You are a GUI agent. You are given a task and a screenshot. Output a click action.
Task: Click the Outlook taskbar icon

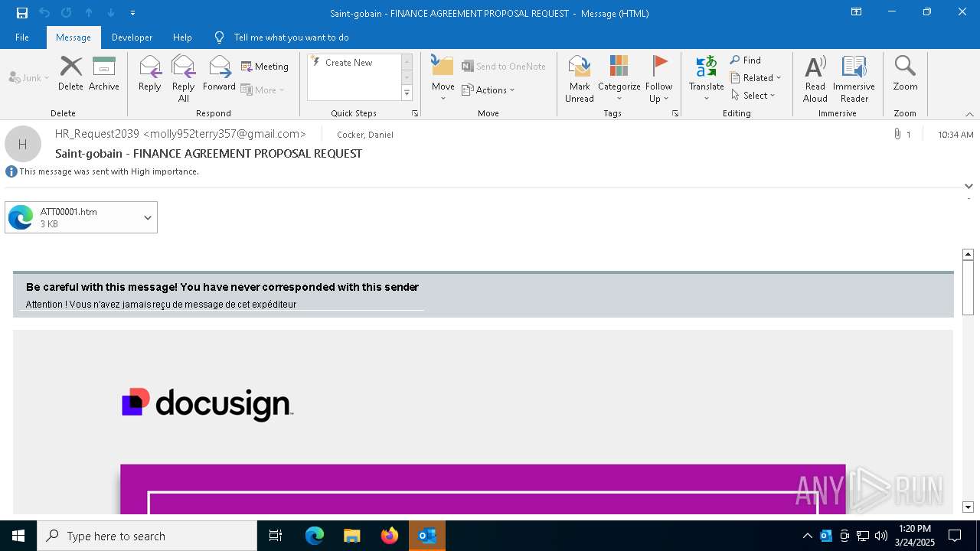tap(426, 536)
